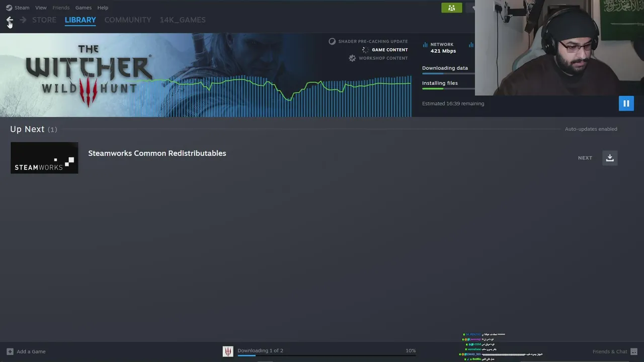Switch to the COMMUNITY tab

click(x=128, y=20)
